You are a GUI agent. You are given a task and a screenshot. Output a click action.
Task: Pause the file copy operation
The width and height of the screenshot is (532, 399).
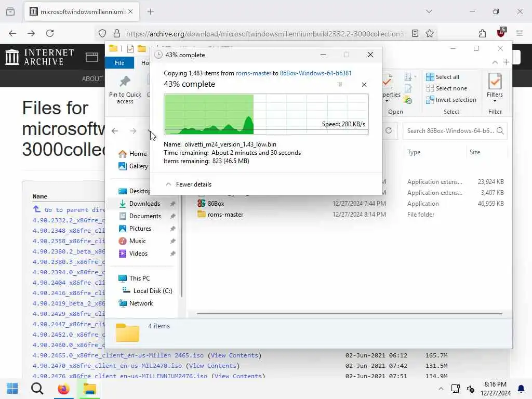click(340, 85)
